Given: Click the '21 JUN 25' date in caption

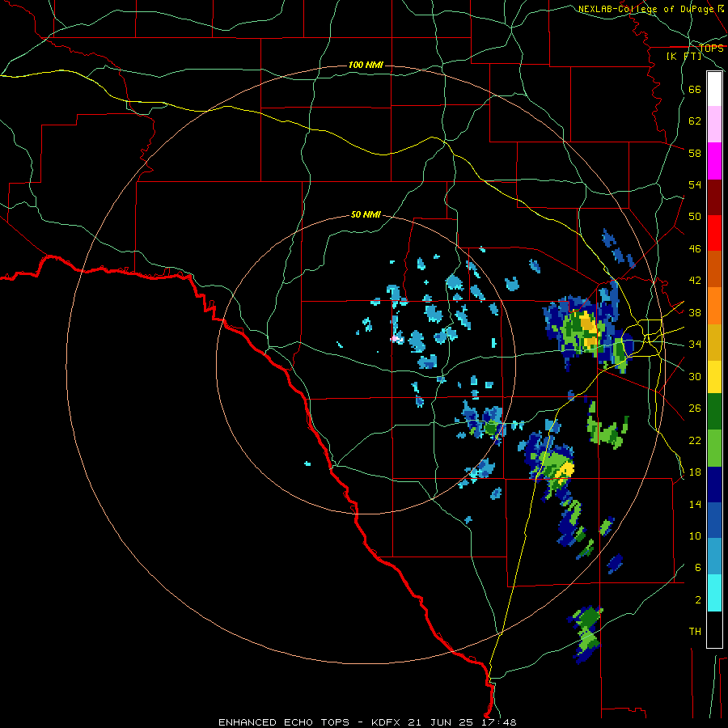Looking at the screenshot, I should pos(440,722).
